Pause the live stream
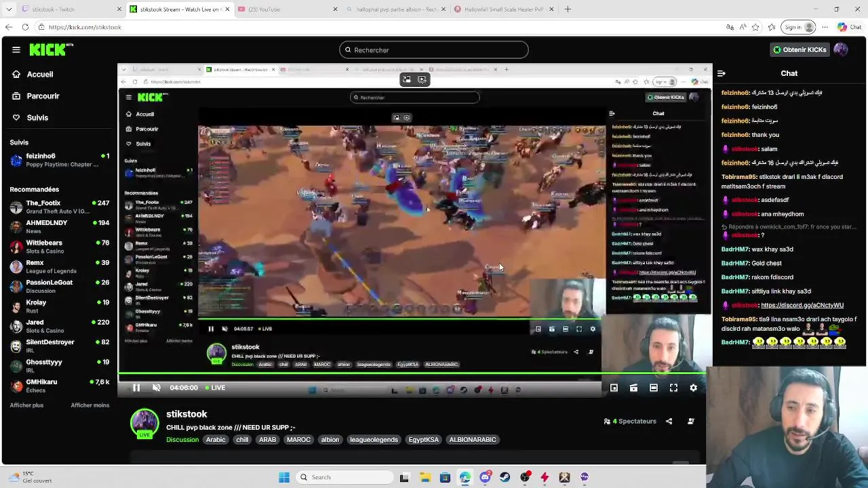The height and width of the screenshot is (488, 868). (x=136, y=388)
